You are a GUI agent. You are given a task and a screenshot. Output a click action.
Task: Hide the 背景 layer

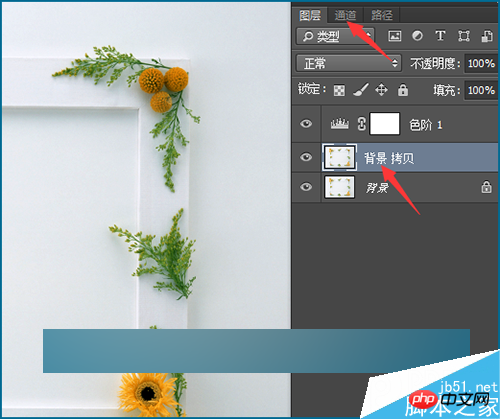(x=306, y=187)
